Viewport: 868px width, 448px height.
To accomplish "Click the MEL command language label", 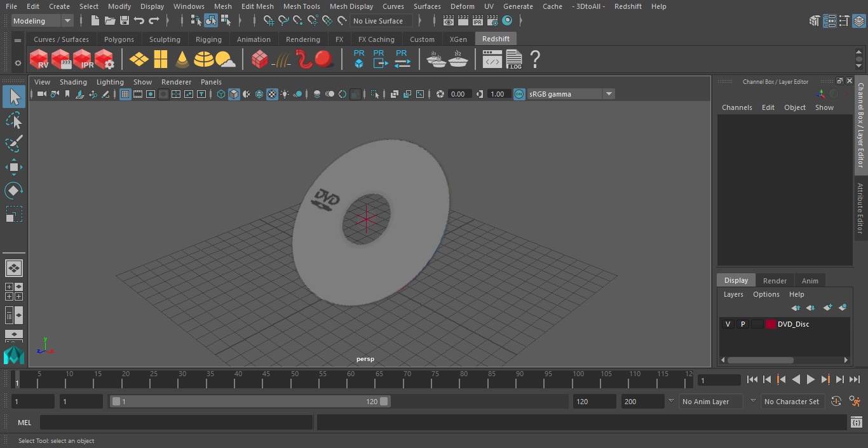I will (x=25, y=423).
